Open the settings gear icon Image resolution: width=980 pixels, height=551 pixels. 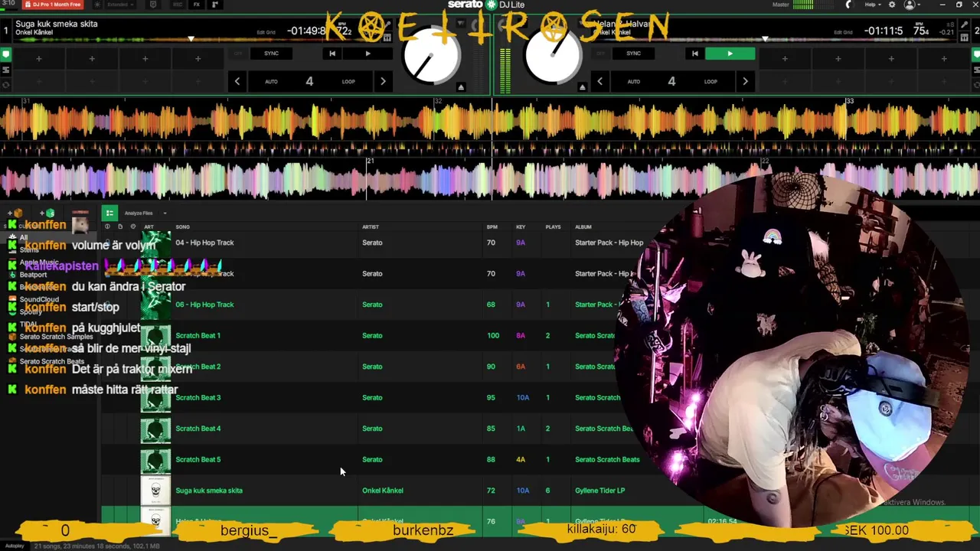click(891, 5)
